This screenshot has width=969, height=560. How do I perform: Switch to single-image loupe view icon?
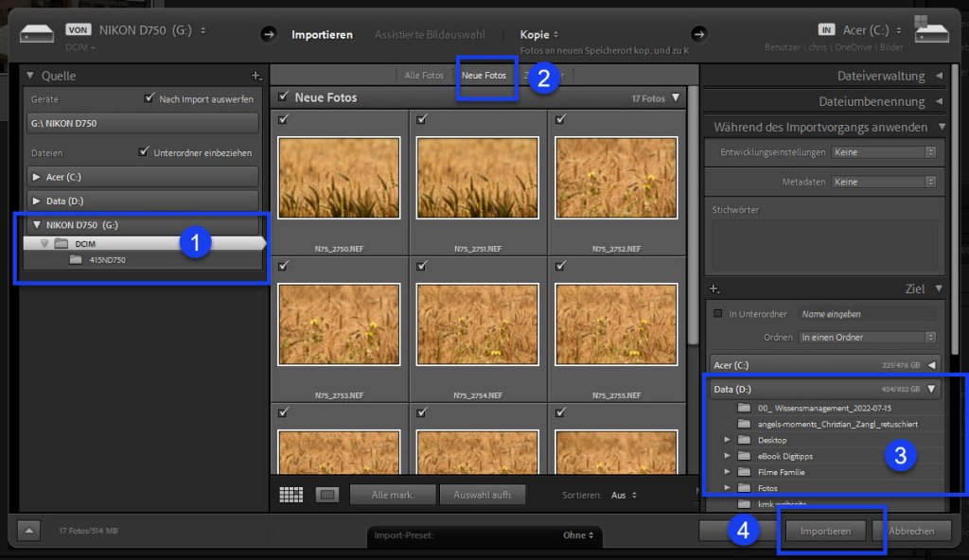(x=326, y=495)
